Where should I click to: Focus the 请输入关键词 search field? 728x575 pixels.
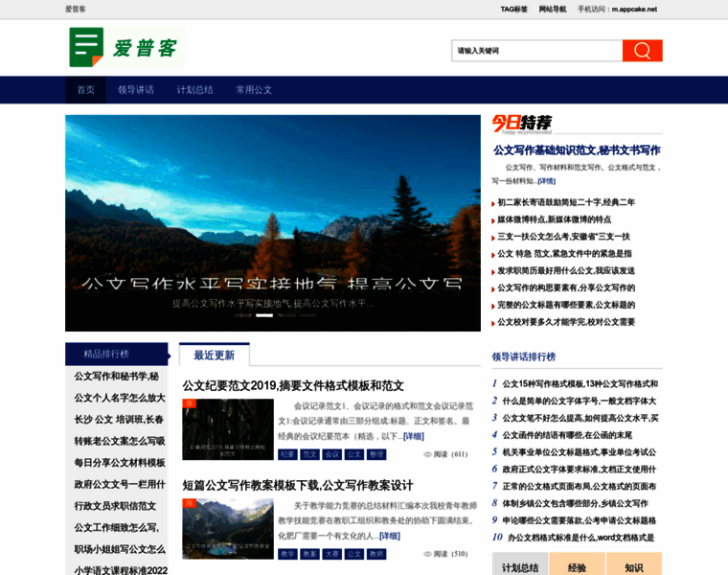[x=536, y=51]
